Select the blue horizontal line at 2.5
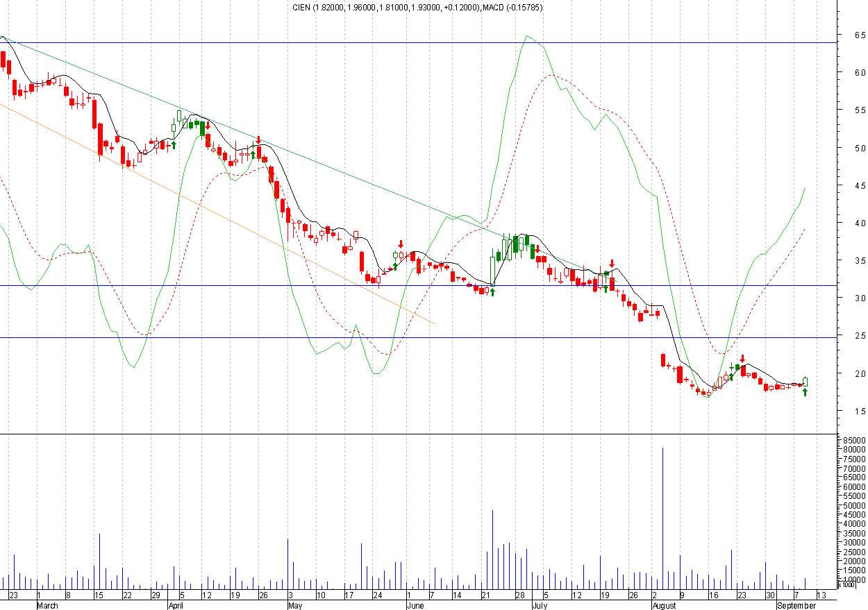 [417, 338]
